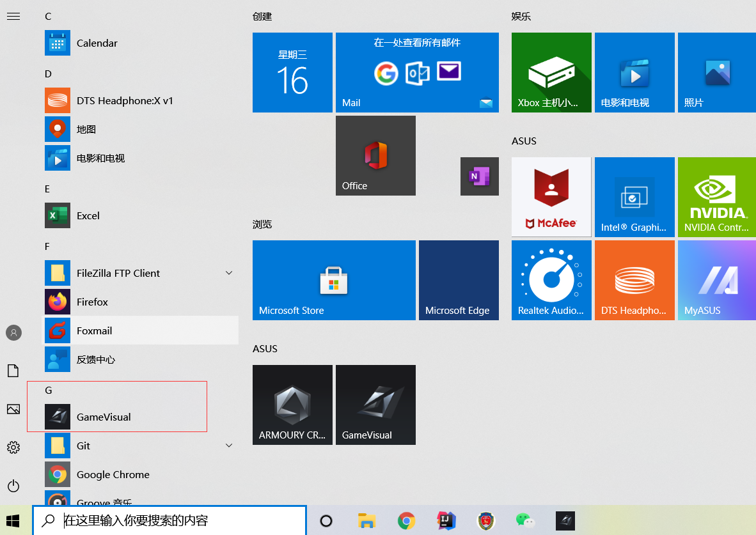The width and height of the screenshot is (756, 535).
Task: Open WeChat from the taskbar
Action: click(526, 520)
